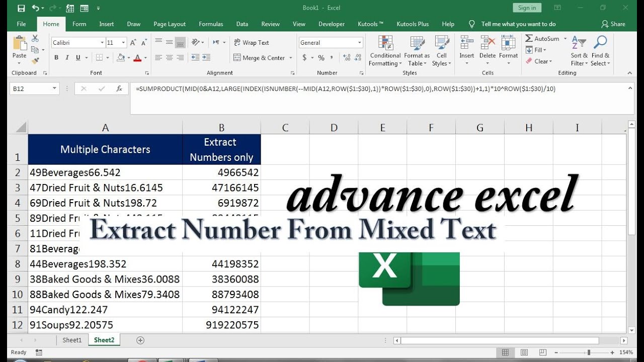Click the Font Color A icon

tap(137, 58)
